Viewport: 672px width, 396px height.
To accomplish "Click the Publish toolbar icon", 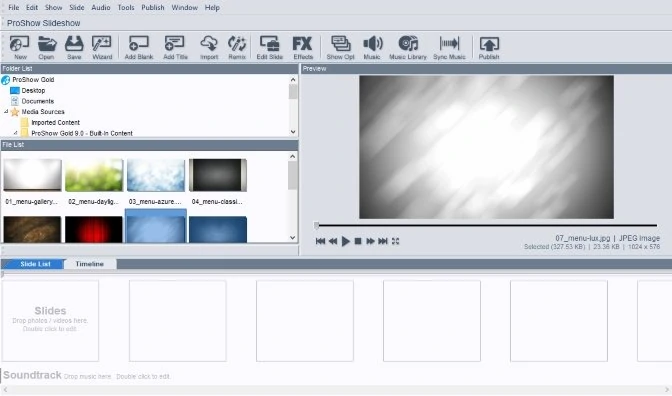I will point(489,47).
